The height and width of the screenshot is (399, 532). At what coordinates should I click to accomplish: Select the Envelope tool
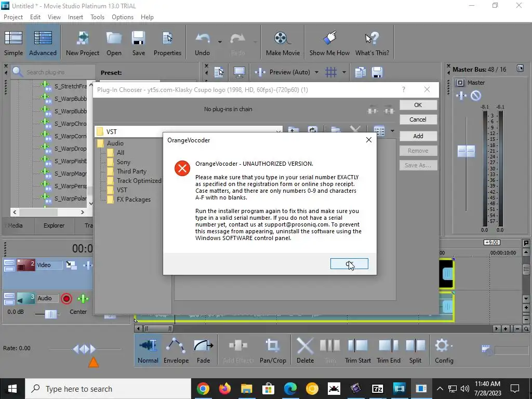tap(176, 350)
